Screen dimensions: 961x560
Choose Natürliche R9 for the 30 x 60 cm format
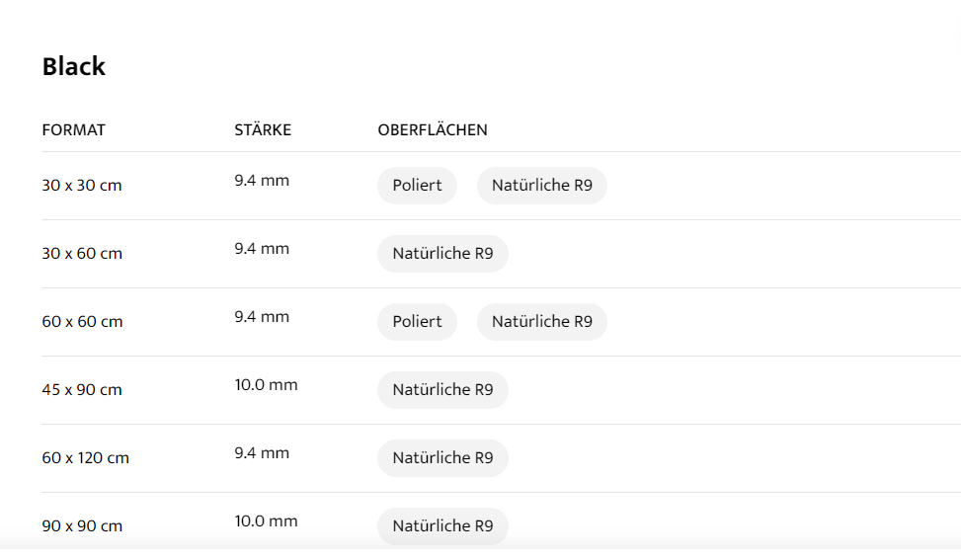coord(442,254)
